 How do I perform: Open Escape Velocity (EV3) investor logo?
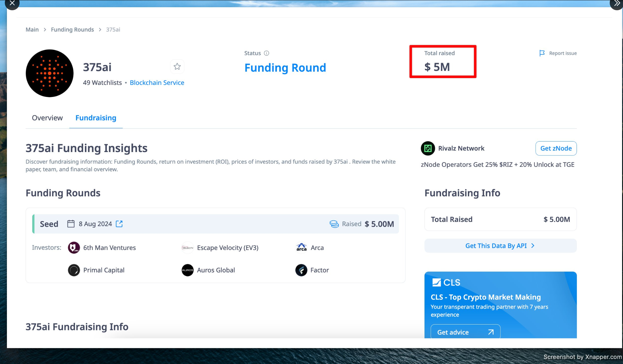187,247
